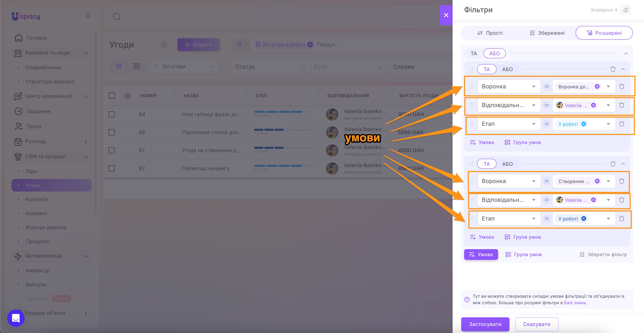
Task: Switch to card grid view icon
Action: point(136,66)
